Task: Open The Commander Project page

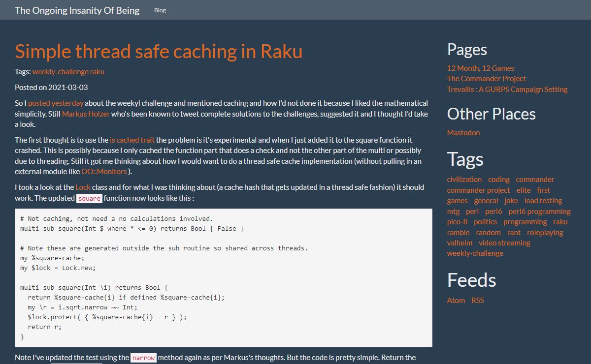Action: pyautogui.click(x=486, y=79)
